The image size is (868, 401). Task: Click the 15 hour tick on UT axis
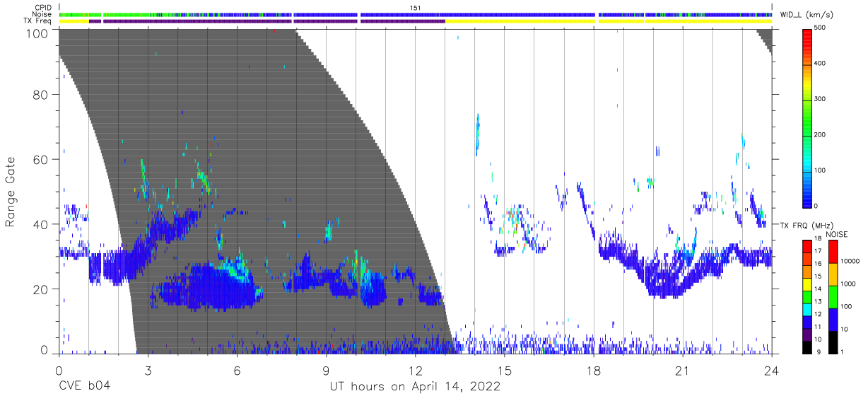505,370
